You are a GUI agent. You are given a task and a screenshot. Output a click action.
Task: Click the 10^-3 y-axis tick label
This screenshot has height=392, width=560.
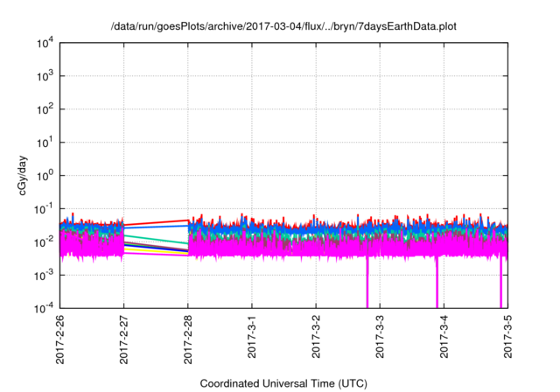(x=44, y=275)
